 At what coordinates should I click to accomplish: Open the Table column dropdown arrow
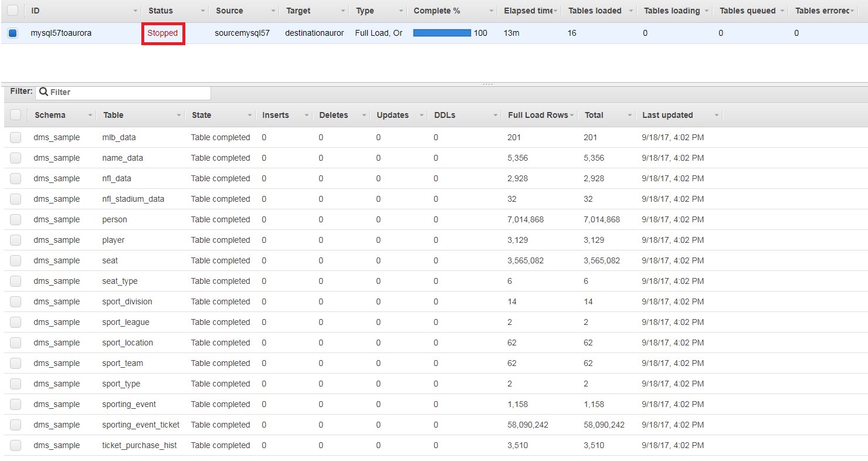point(179,116)
